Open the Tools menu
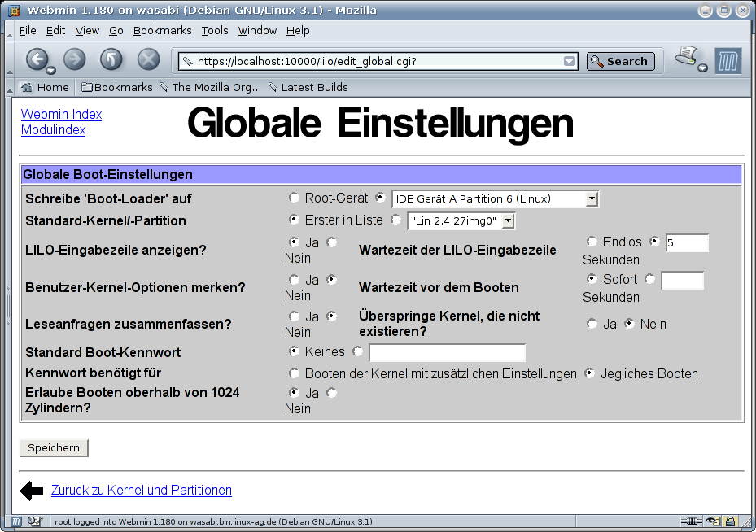This screenshot has width=756, height=532. 215,30
